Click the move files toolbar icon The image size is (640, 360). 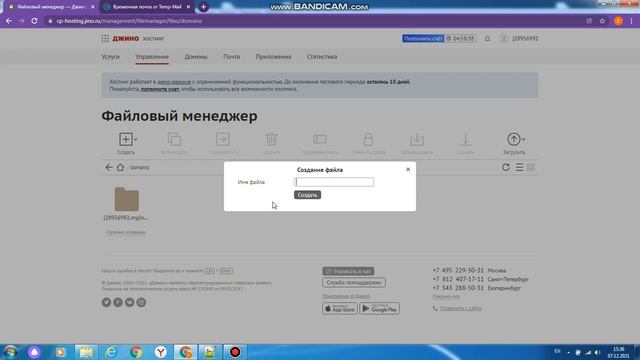coord(223,139)
